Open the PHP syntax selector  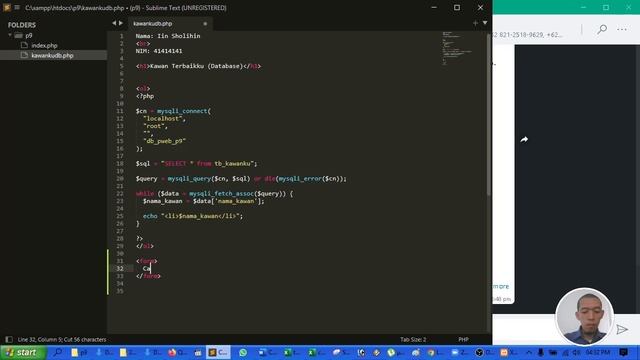463,339
